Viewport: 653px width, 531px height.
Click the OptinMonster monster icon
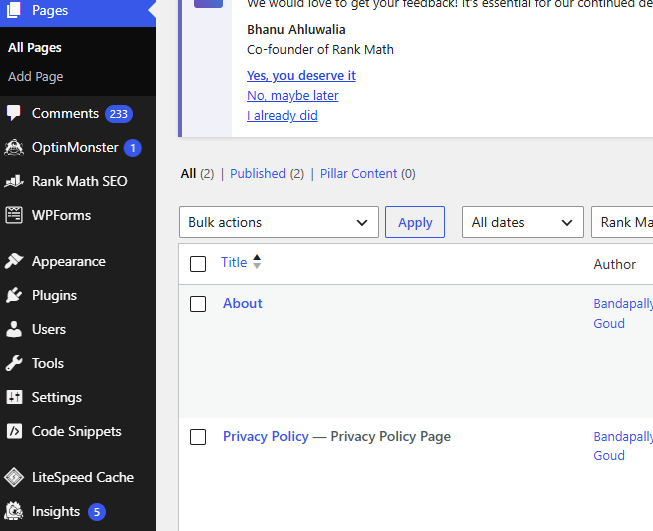point(14,147)
